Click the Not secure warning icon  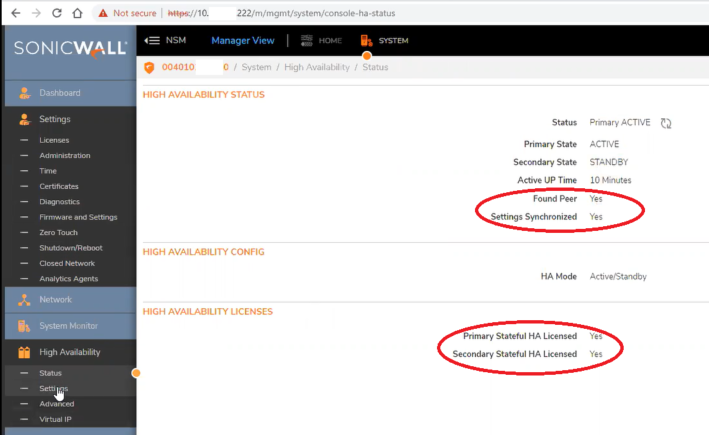(104, 13)
